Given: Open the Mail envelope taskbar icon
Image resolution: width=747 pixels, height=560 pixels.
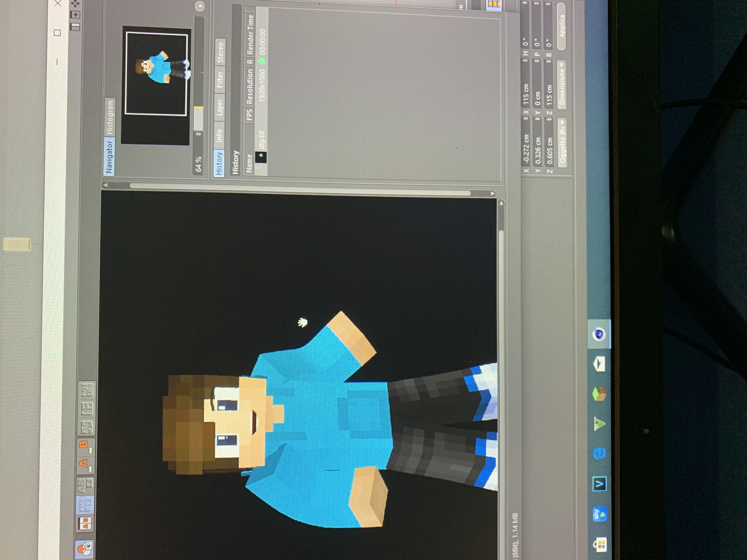Looking at the screenshot, I should pyautogui.click(x=599, y=364).
